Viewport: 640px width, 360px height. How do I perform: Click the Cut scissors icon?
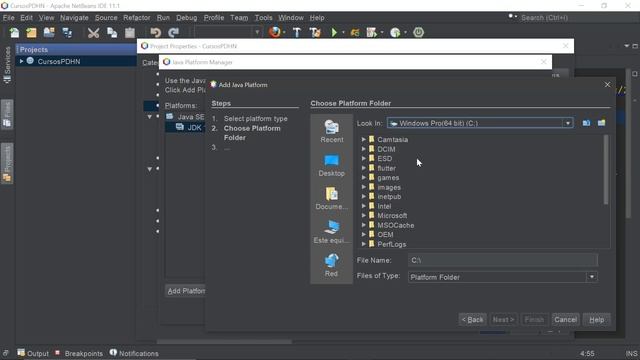[x=93, y=33]
